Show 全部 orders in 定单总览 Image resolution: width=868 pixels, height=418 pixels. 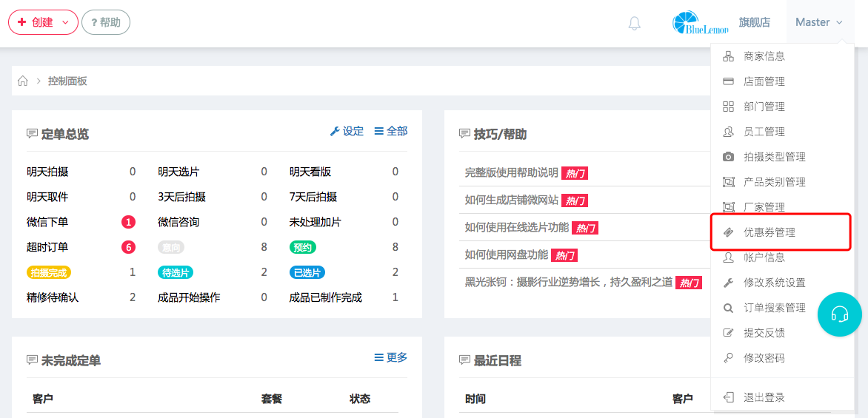coord(391,131)
